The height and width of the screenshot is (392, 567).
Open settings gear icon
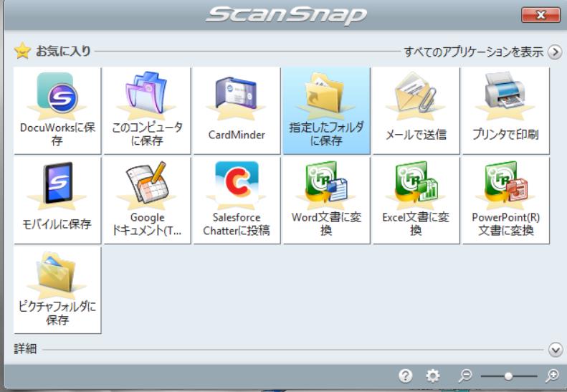[432, 376]
